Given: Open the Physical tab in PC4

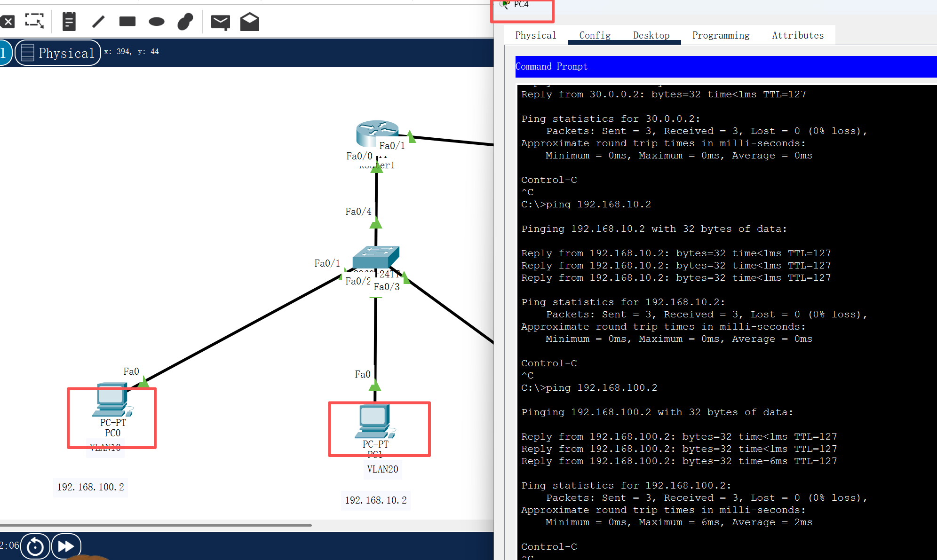Looking at the screenshot, I should click(x=535, y=35).
